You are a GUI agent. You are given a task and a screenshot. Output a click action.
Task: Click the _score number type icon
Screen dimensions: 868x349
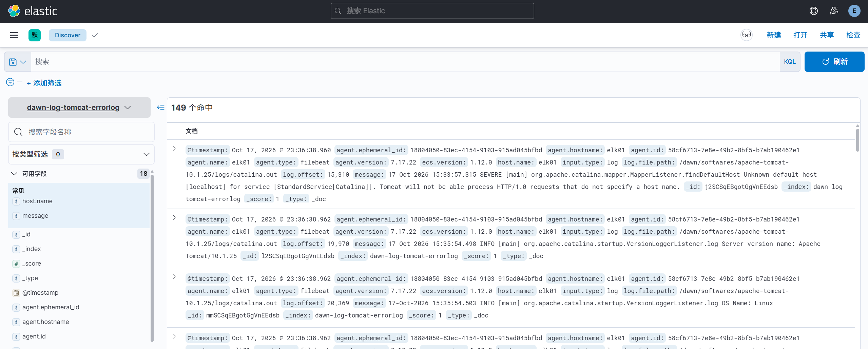16,264
